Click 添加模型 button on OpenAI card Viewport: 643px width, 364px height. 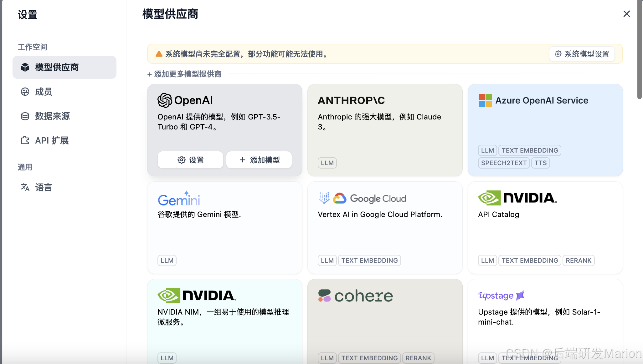[x=259, y=160]
